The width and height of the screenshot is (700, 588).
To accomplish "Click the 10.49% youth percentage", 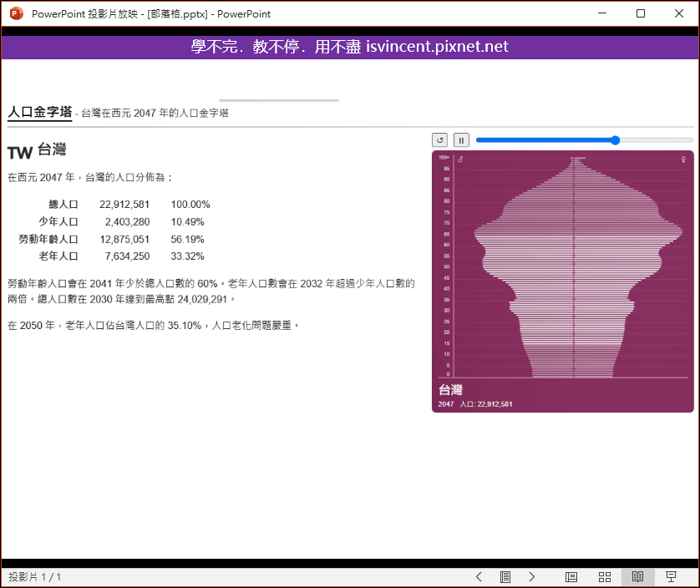I will coord(187,222).
